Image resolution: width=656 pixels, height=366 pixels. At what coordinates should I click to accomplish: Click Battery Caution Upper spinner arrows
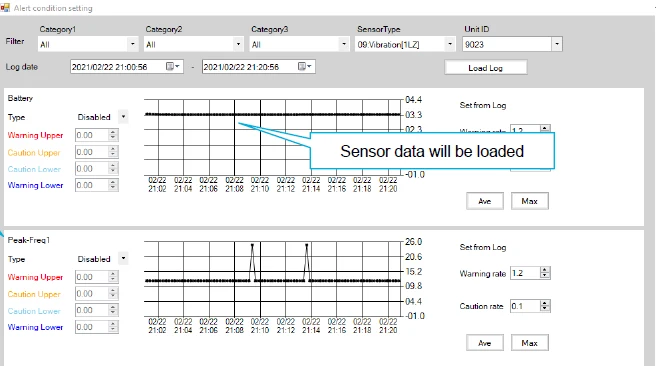[113, 152]
